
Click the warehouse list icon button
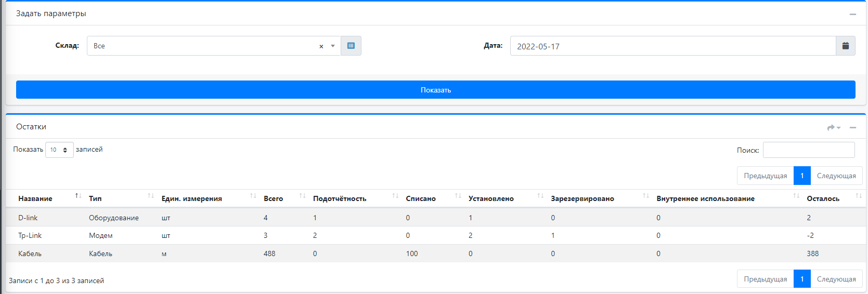coord(351,46)
